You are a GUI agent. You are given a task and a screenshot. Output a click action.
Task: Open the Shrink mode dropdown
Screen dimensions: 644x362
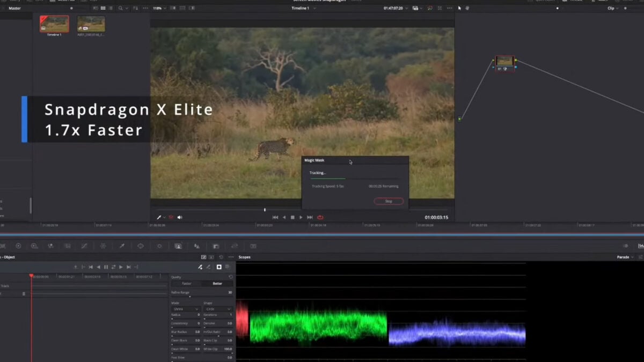point(186,309)
